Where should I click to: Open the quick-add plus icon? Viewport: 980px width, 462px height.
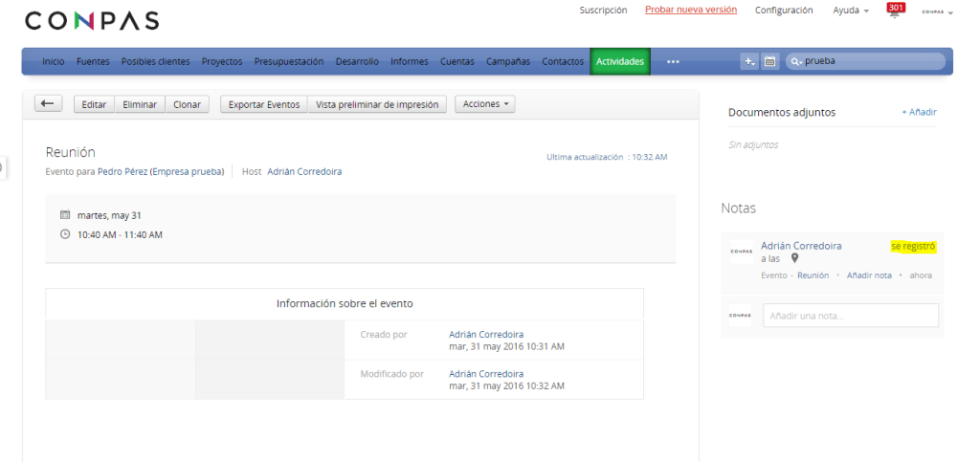pos(749,61)
